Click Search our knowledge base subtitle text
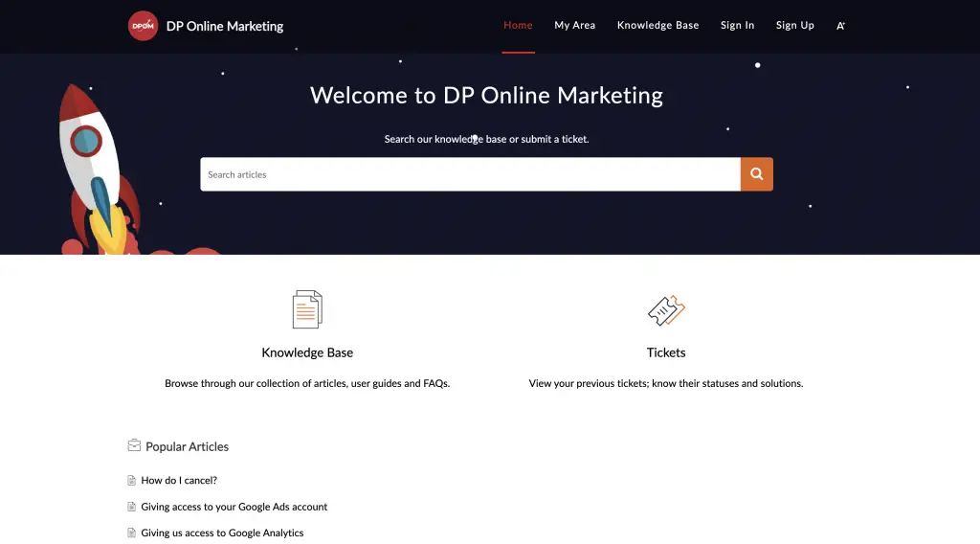The width and height of the screenshot is (980, 544). pos(486,139)
